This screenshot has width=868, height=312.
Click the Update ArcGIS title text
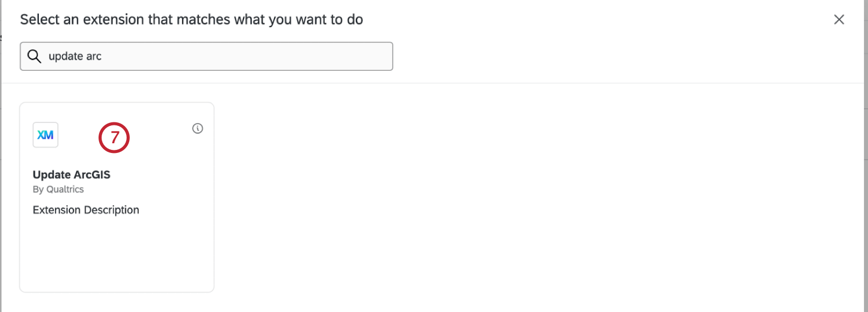[72, 174]
